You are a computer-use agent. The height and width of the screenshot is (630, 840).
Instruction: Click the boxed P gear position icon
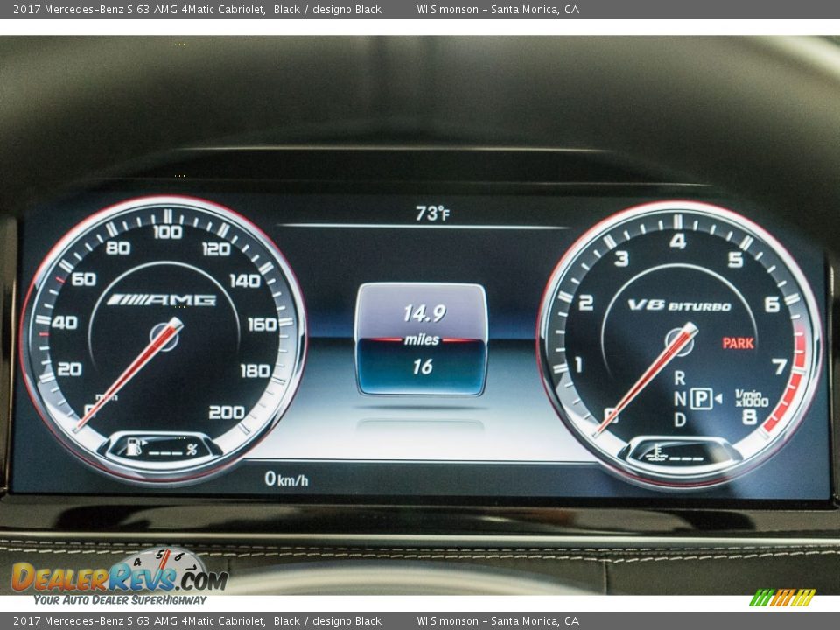[x=700, y=399]
